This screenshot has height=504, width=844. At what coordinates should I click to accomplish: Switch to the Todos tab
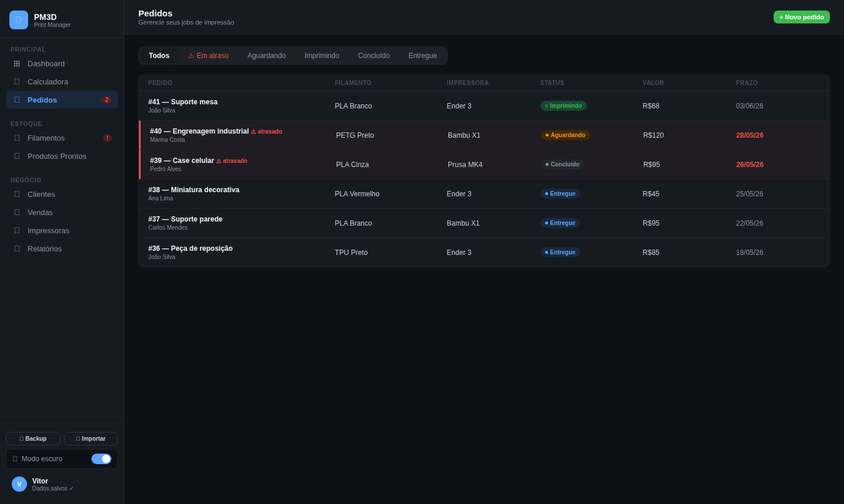coord(159,56)
